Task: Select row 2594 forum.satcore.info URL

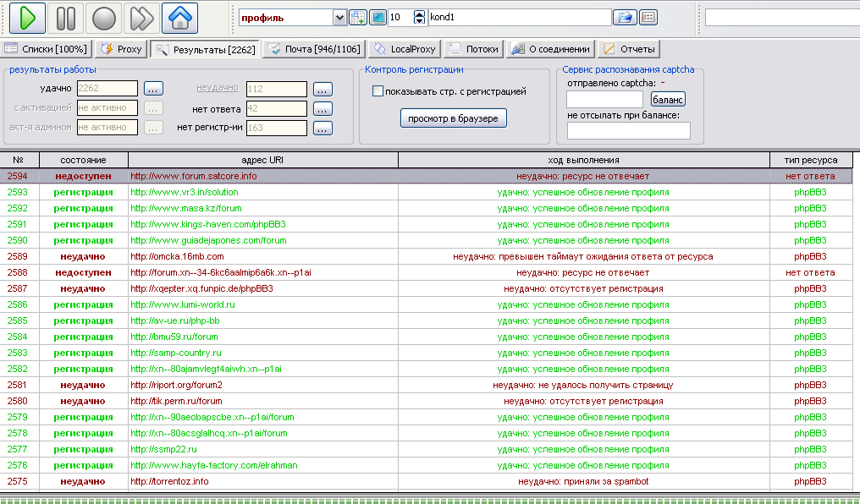Action: pos(194,176)
